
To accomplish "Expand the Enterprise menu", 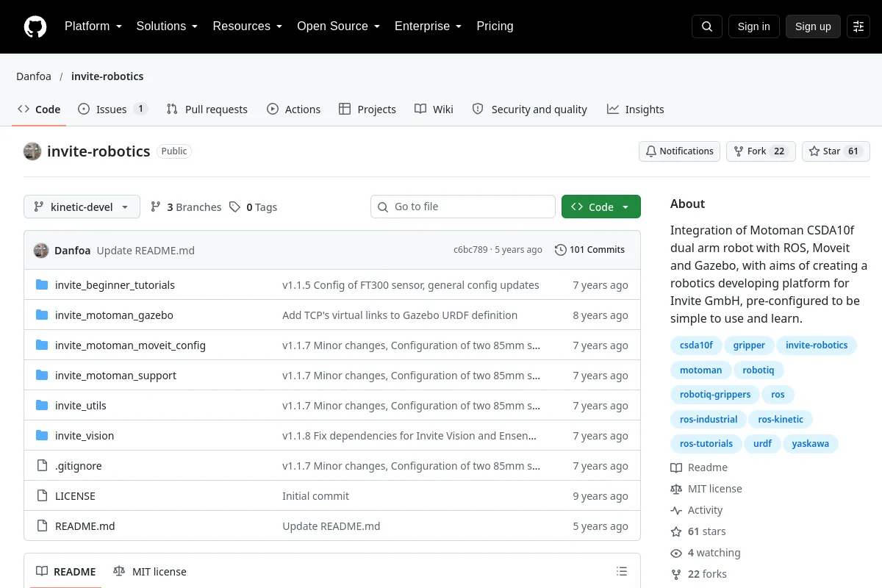I will [429, 26].
